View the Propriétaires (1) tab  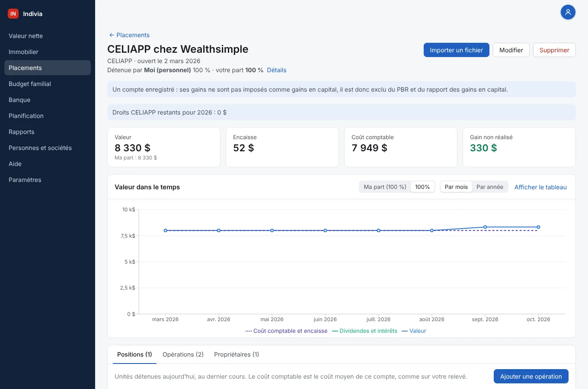coord(236,354)
